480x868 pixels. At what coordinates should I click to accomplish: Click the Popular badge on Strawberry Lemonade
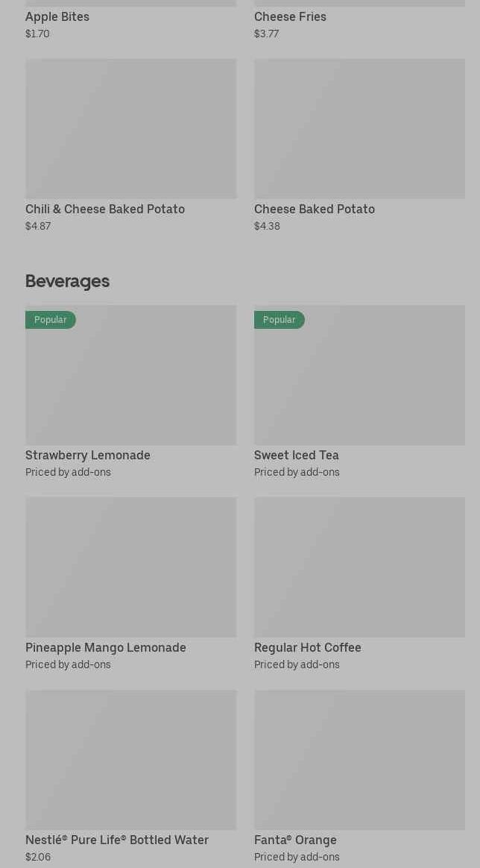point(51,319)
